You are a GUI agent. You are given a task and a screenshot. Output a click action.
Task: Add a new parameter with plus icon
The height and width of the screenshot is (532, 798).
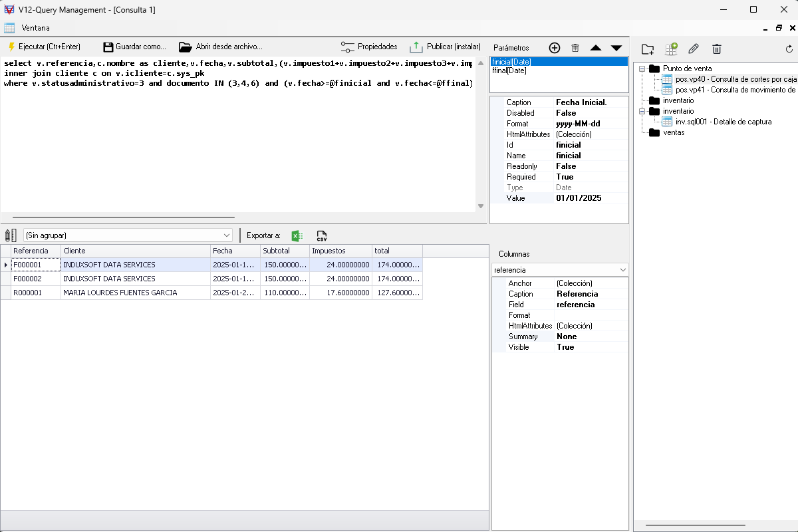click(x=555, y=48)
